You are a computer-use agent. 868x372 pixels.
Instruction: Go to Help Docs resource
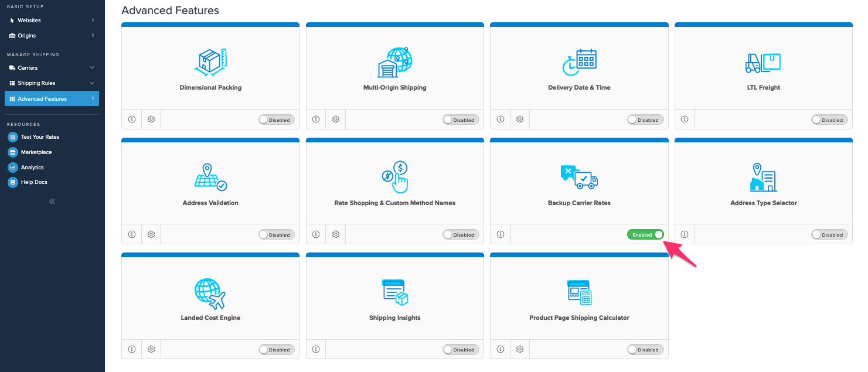(x=34, y=182)
